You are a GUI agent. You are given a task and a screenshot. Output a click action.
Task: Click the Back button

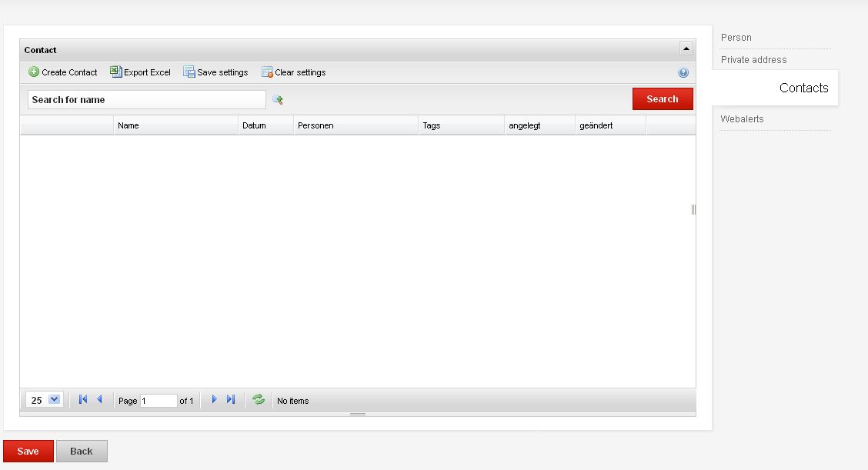click(x=82, y=452)
